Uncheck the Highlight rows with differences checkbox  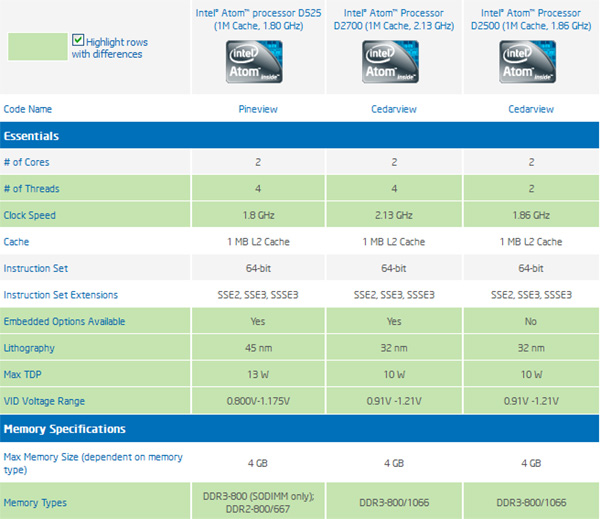click(x=78, y=40)
